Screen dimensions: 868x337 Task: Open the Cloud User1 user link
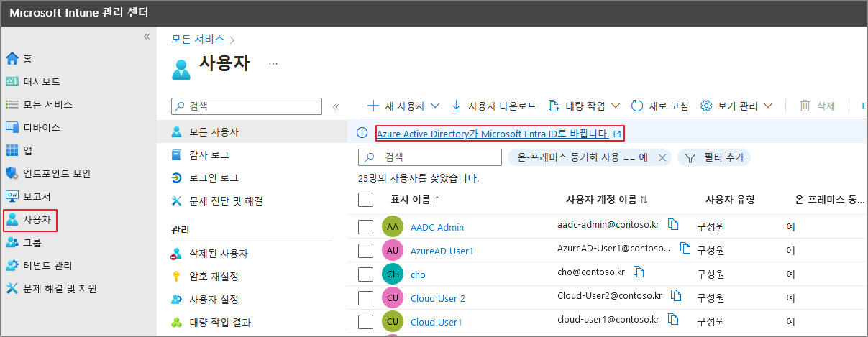pos(436,321)
